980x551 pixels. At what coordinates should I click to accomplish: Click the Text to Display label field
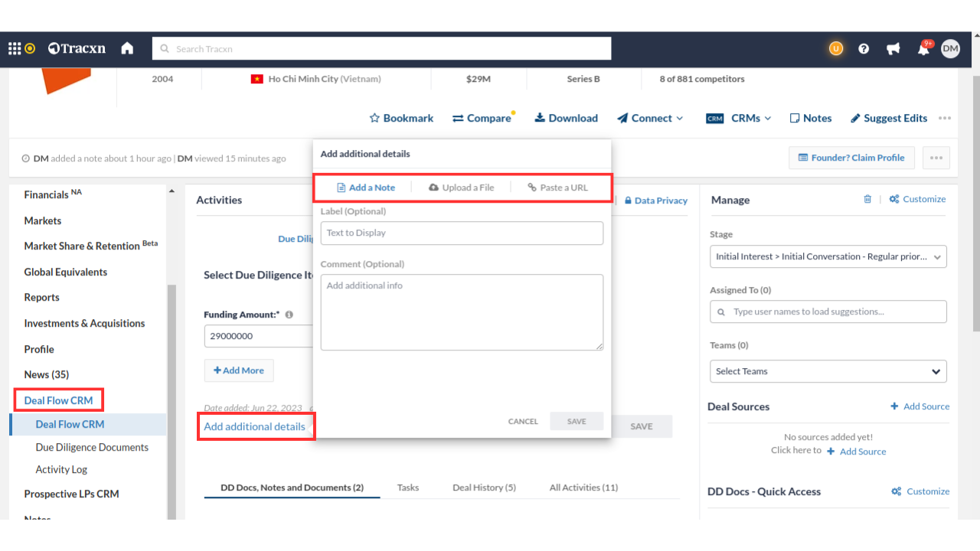[462, 233]
